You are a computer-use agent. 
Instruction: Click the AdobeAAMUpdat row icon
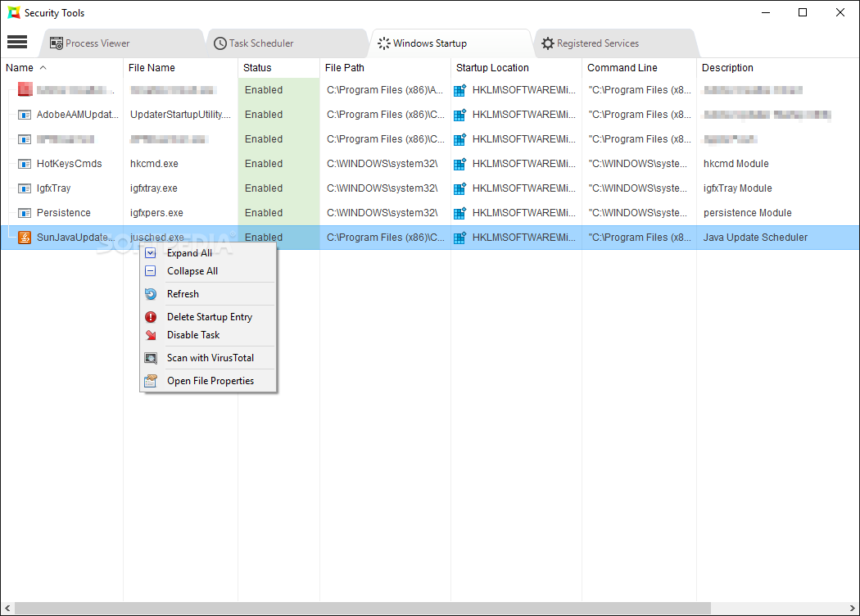click(25, 115)
